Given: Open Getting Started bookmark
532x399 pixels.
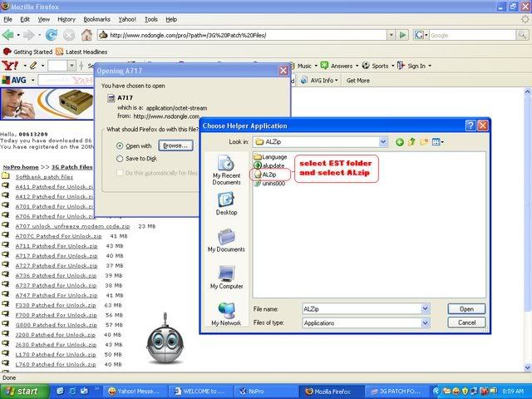Looking at the screenshot, I should [x=27, y=52].
